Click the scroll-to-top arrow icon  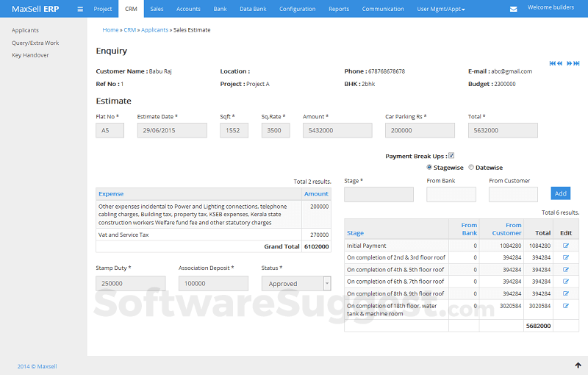pos(578,365)
